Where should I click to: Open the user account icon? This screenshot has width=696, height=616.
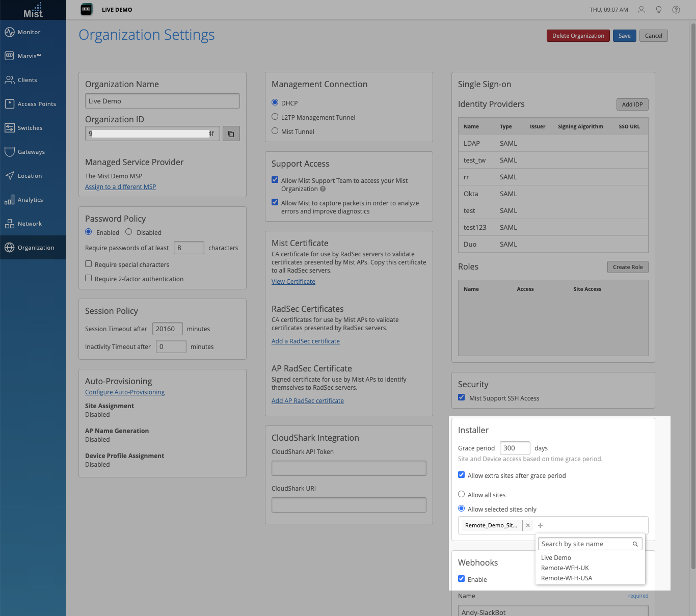[x=641, y=10]
